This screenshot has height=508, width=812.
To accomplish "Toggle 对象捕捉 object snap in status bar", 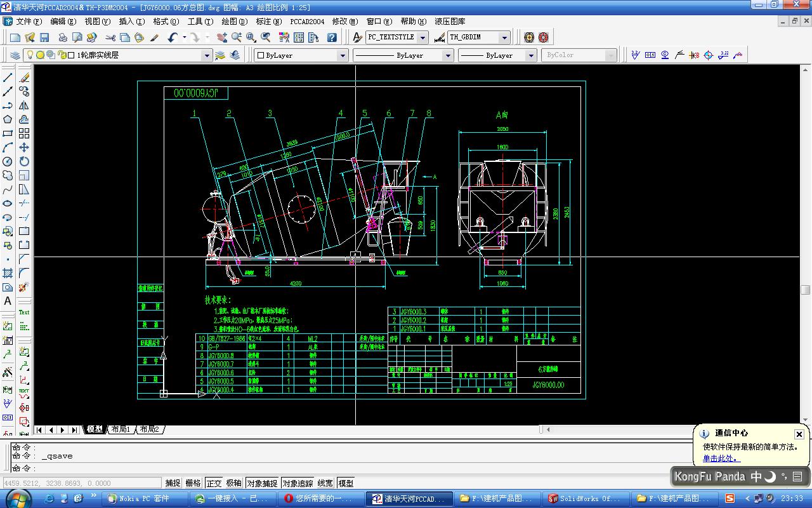I will pyautogui.click(x=263, y=483).
